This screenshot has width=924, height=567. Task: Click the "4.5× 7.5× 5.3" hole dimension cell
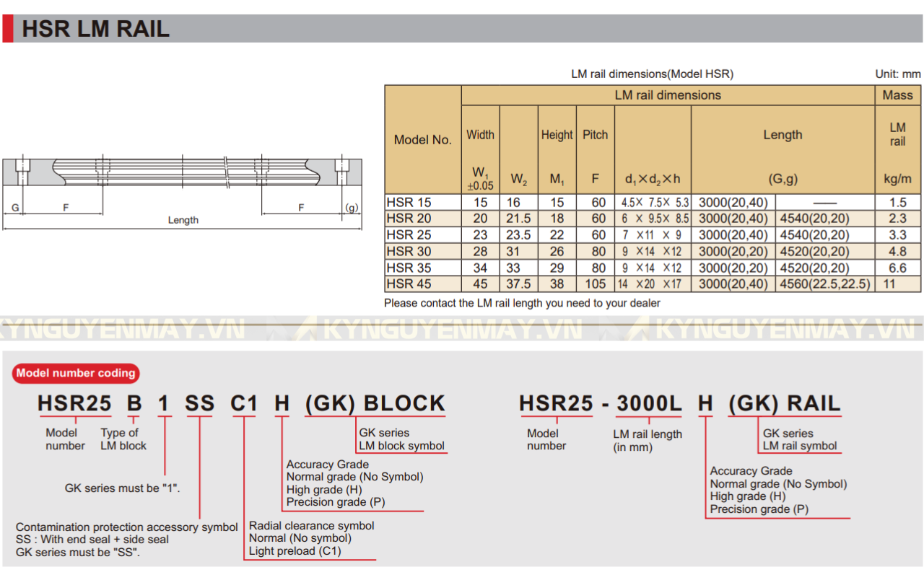coord(655,203)
